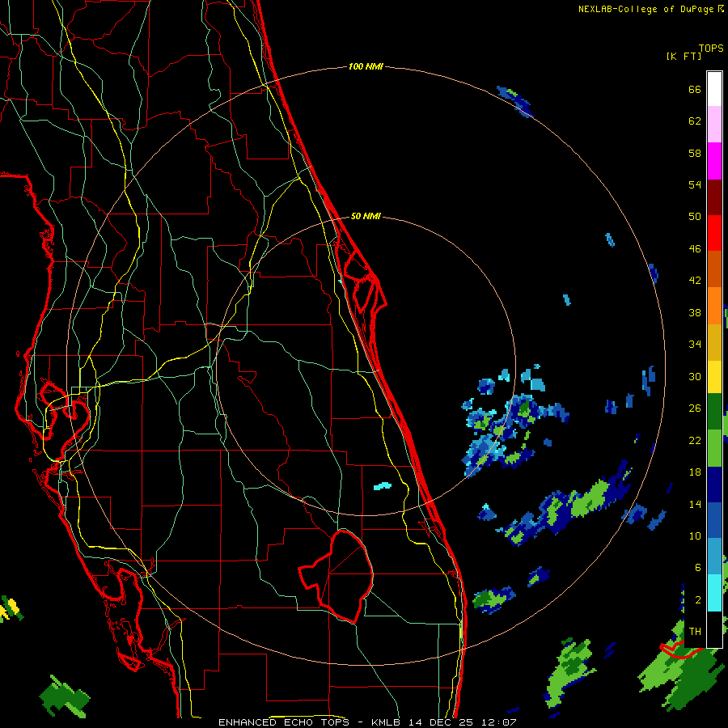The height and width of the screenshot is (728, 728).
Task: Click the '2' legend value
Action: (698, 600)
